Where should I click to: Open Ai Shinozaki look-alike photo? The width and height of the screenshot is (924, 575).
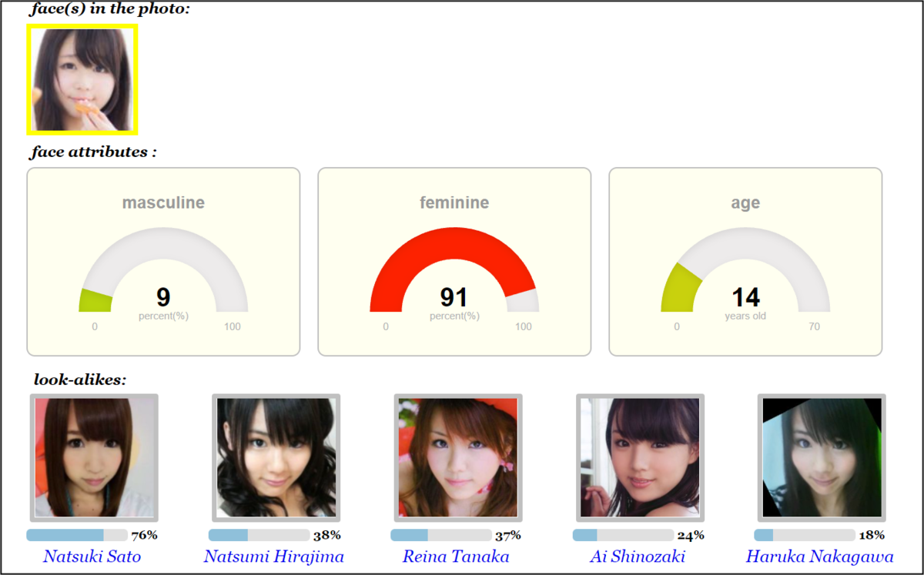641,458
